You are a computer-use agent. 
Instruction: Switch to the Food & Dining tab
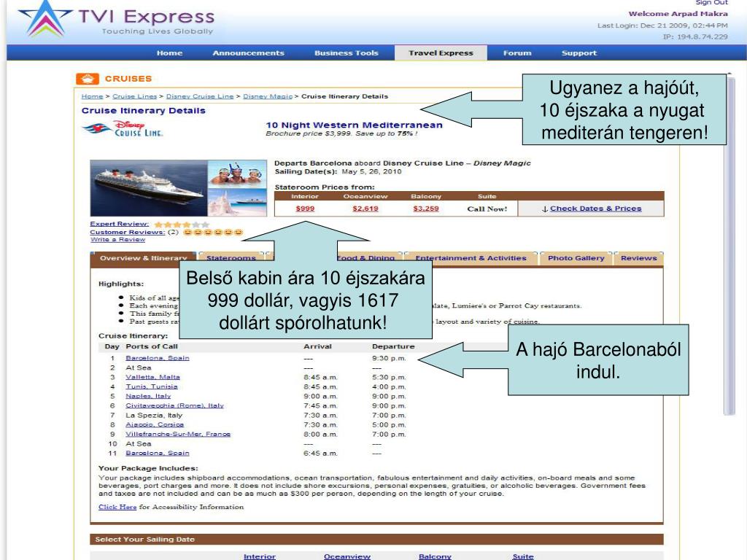pyautogui.click(x=365, y=258)
